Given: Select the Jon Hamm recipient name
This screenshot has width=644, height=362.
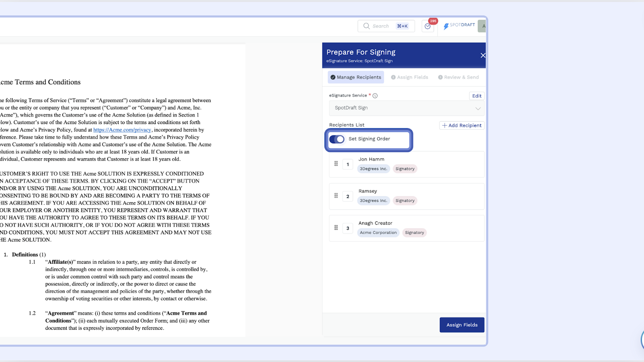Looking at the screenshot, I should coord(372,159).
